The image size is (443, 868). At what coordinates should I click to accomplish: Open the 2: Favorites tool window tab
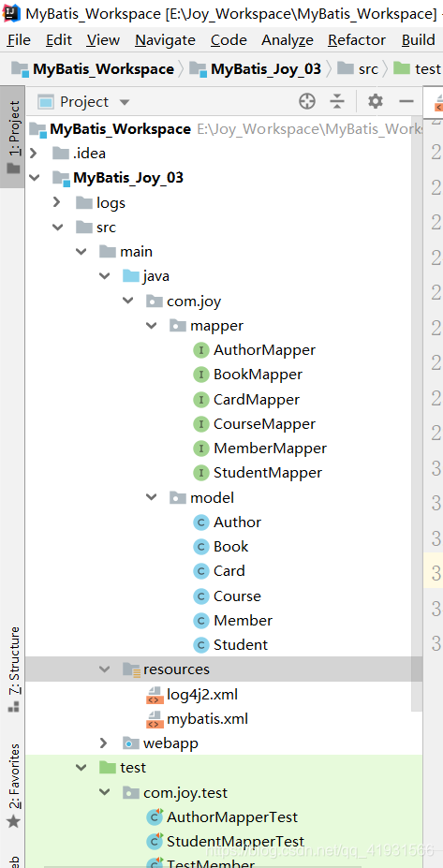coord(13,787)
